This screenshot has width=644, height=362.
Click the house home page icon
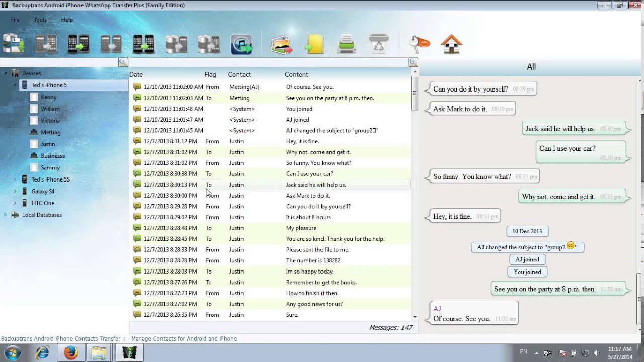[x=451, y=44]
